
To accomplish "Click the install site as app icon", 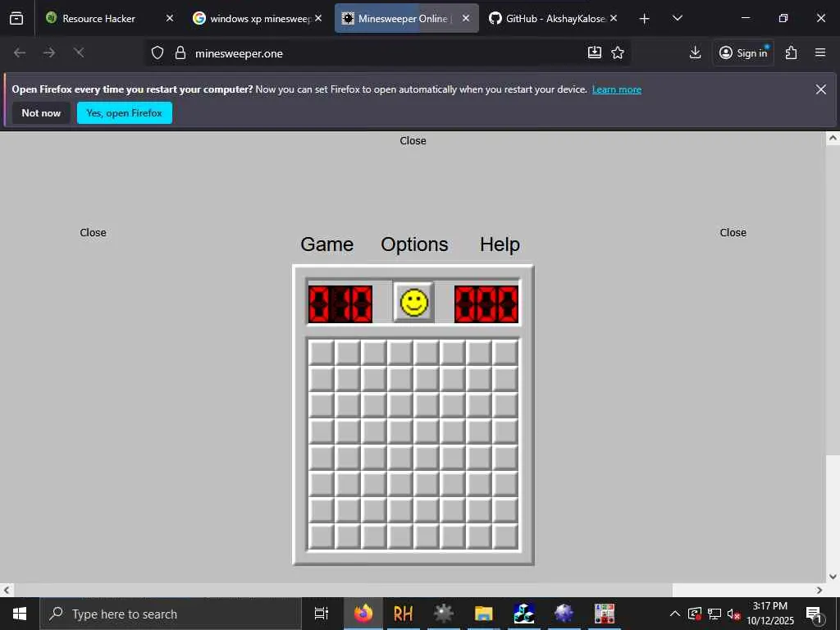I will 595,52.
